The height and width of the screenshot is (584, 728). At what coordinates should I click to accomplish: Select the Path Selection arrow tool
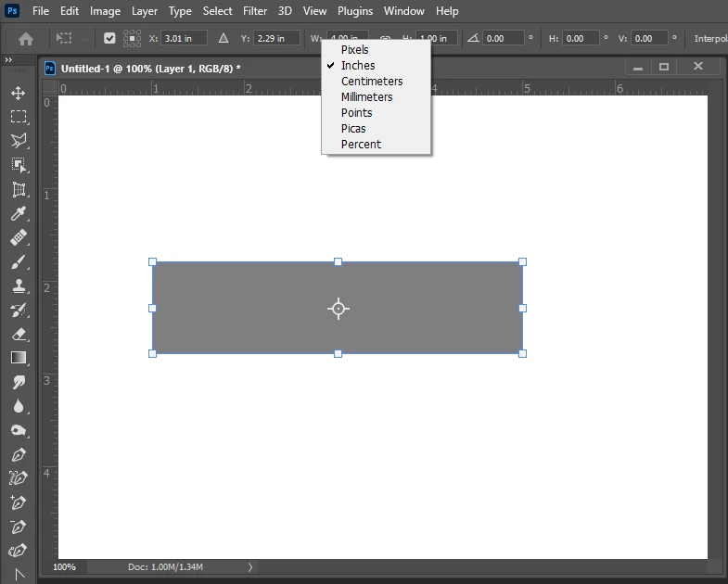click(19, 575)
